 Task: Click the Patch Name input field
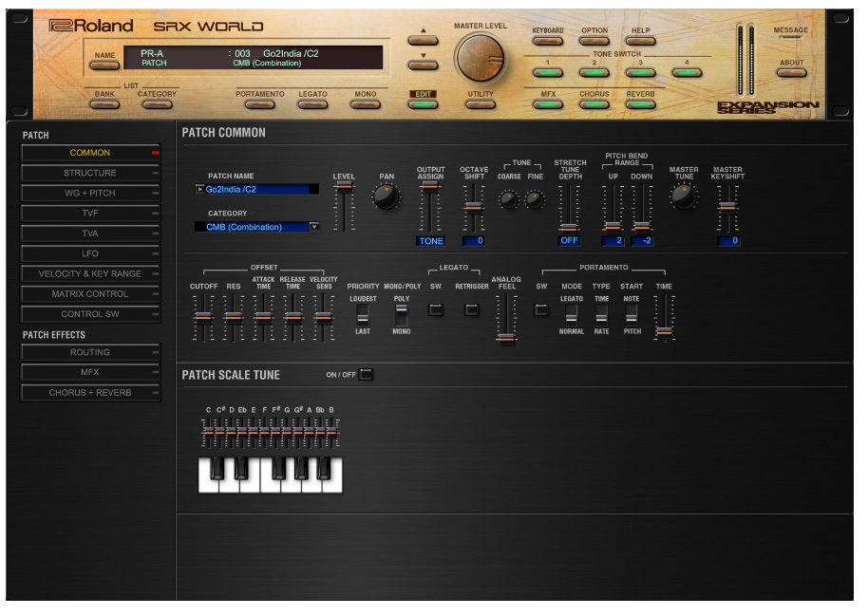tap(256, 189)
